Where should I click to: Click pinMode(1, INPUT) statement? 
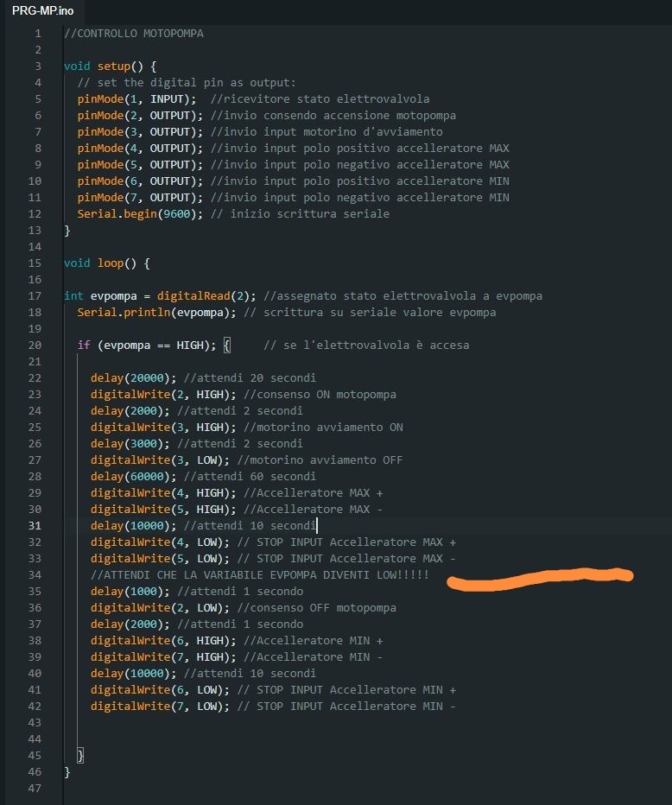[x=136, y=99]
